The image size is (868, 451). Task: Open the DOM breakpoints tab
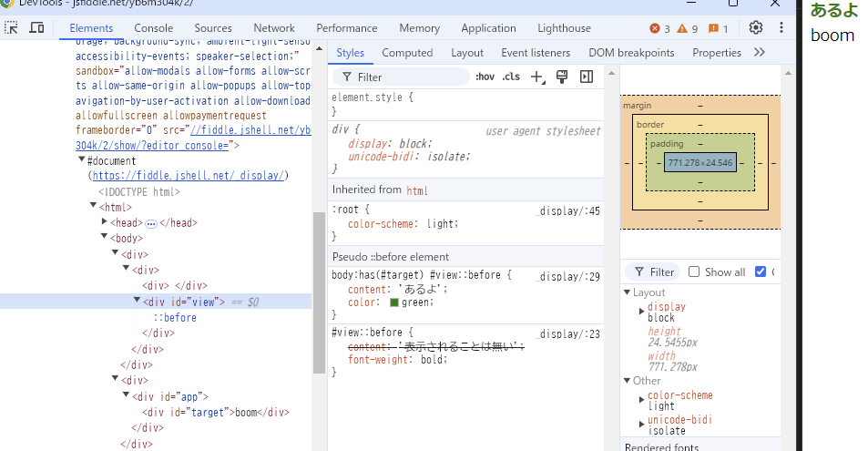(x=631, y=53)
